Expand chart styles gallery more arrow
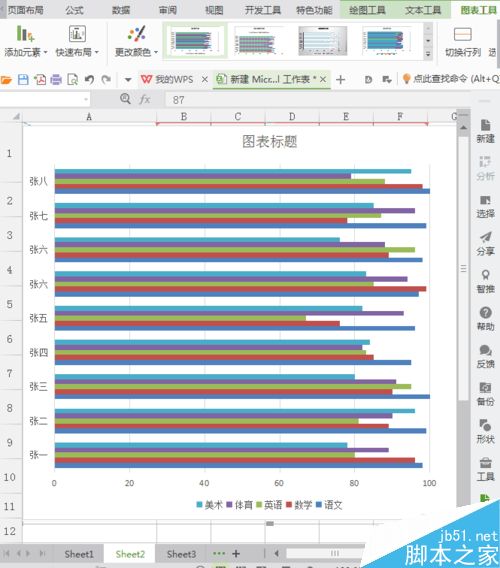The height and width of the screenshot is (568, 500). (428, 54)
